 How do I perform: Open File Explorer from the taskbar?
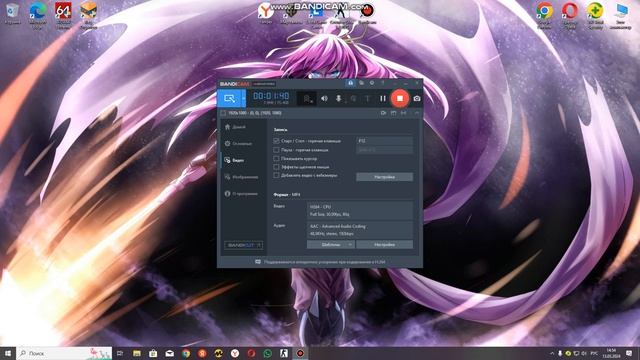click(x=137, y=353)
